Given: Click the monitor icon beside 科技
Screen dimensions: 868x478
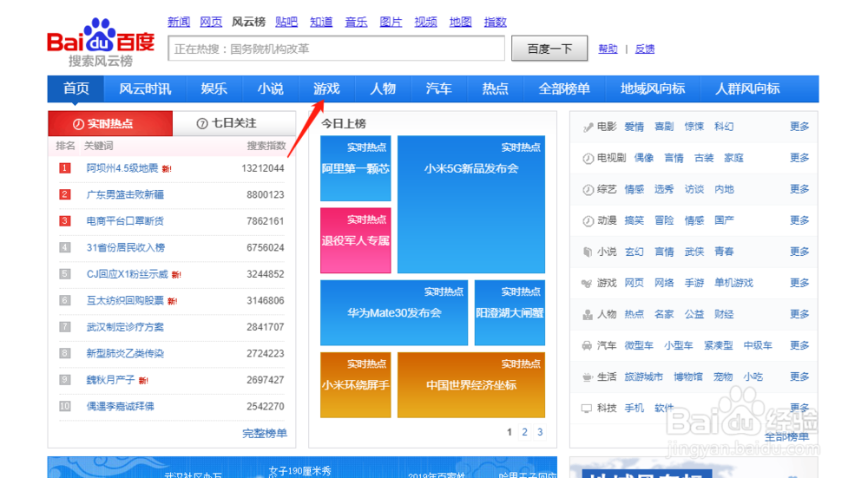Looking at the screenshot, I should 587,409.
